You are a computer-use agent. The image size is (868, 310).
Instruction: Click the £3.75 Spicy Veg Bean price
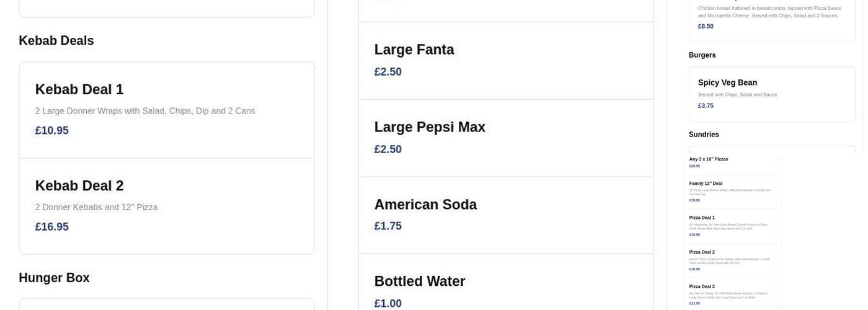click(x=706, y=106)
